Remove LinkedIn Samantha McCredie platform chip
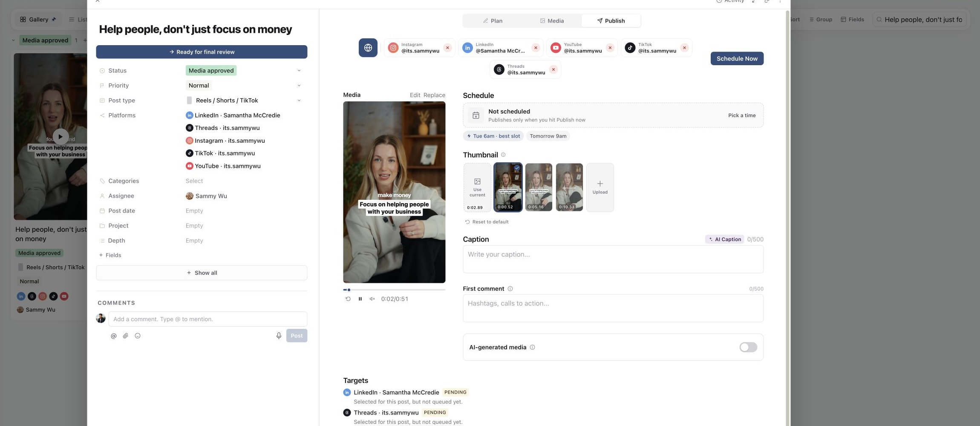980x426 pixels. [536, 48]
